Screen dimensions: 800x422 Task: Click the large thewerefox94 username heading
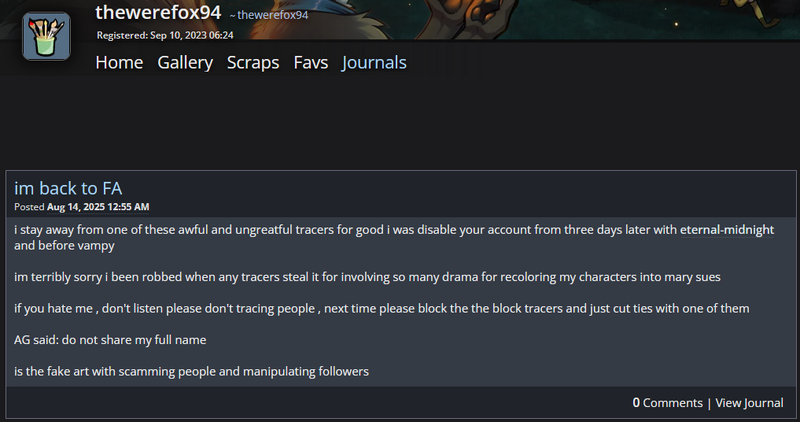158,12
